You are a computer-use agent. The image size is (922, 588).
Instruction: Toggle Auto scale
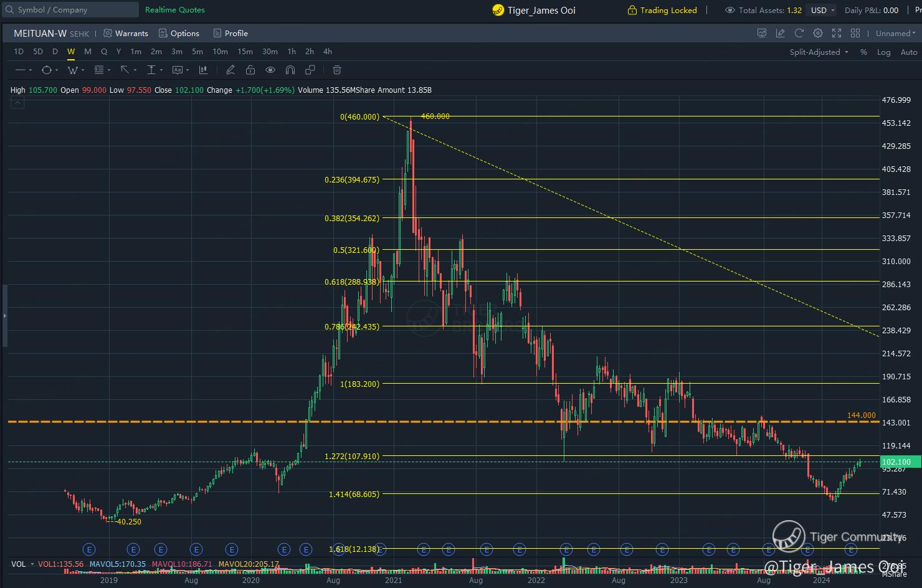pos(909,52)
